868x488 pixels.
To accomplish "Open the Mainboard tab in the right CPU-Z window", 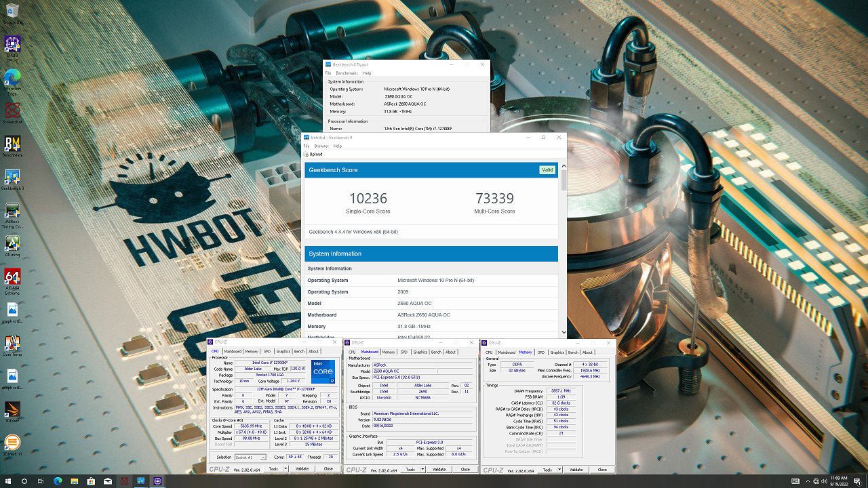I will pos(507,352).
